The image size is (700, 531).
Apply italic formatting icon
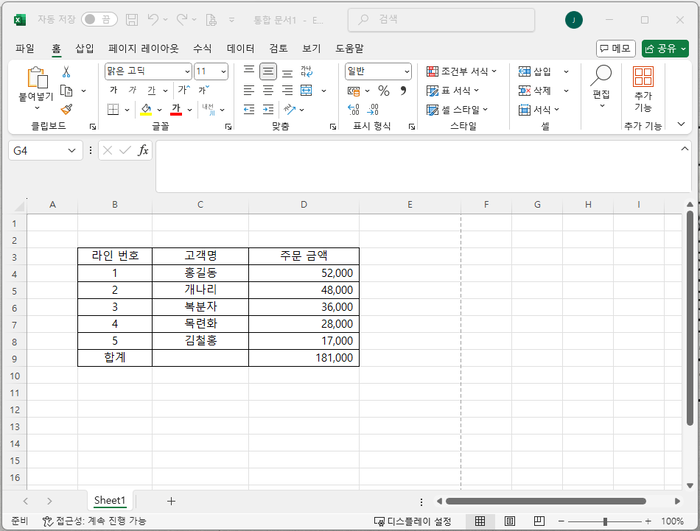click(x=132, y=90)
